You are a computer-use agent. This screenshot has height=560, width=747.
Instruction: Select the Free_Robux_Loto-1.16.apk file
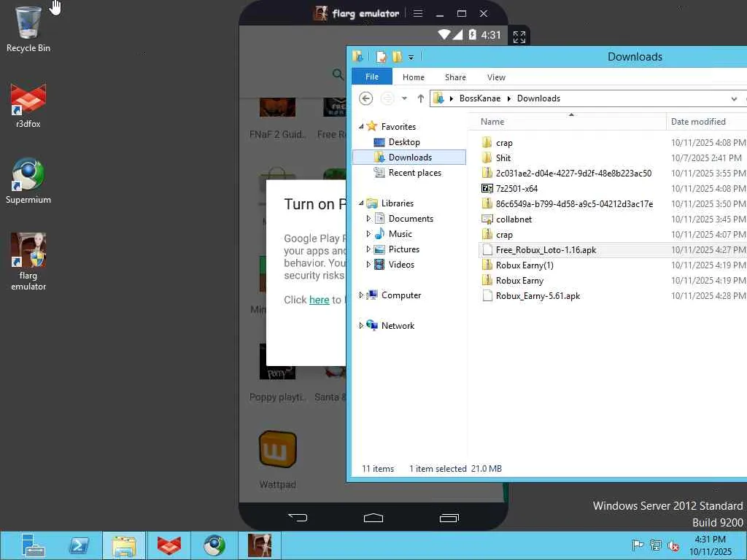point(546,250)
